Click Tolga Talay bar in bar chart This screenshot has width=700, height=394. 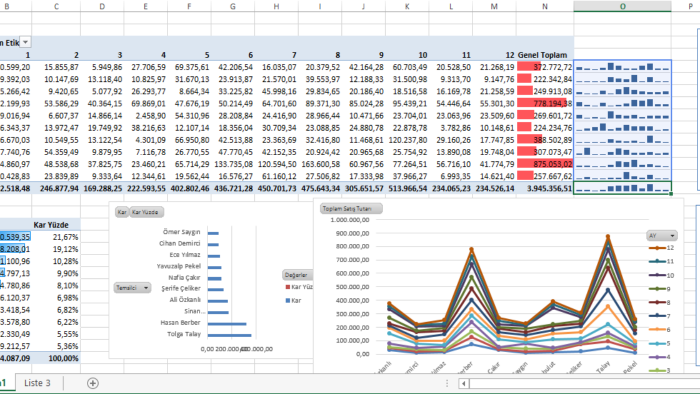pos(229,335)
